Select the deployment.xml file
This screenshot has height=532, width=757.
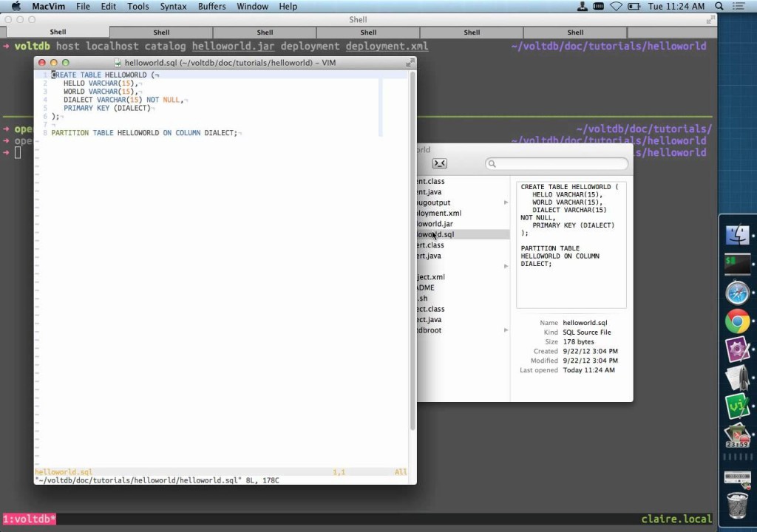pyautogui.click(x=441, y=214)
